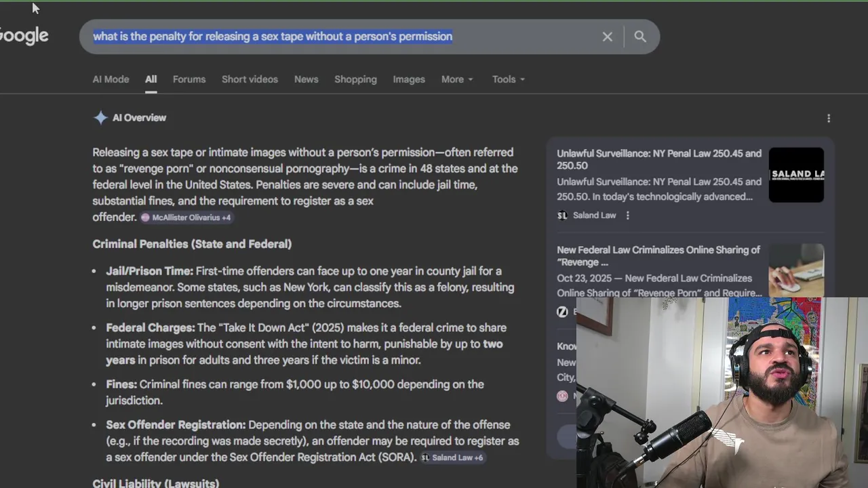The width and height of the screenshot is (868, 488).
Task: Expand the More dropdown
Action: (457, 79)
